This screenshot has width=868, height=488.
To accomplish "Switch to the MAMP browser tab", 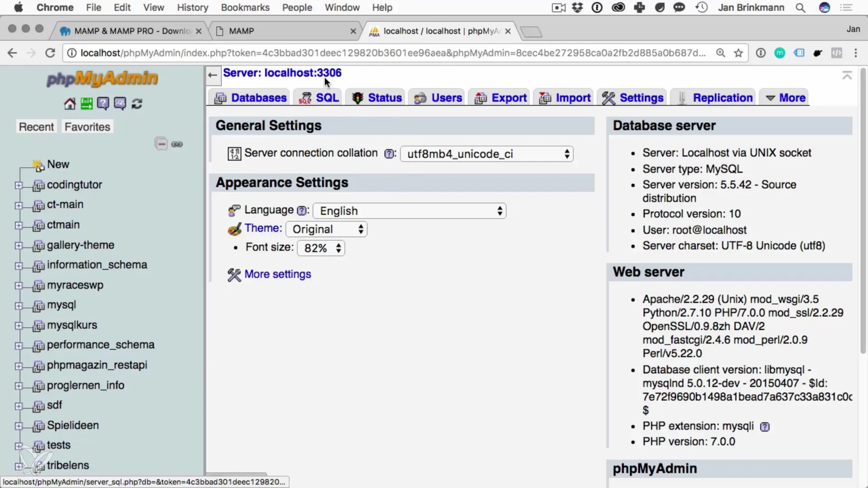I will pyautogui.click(x=285, y=31).
